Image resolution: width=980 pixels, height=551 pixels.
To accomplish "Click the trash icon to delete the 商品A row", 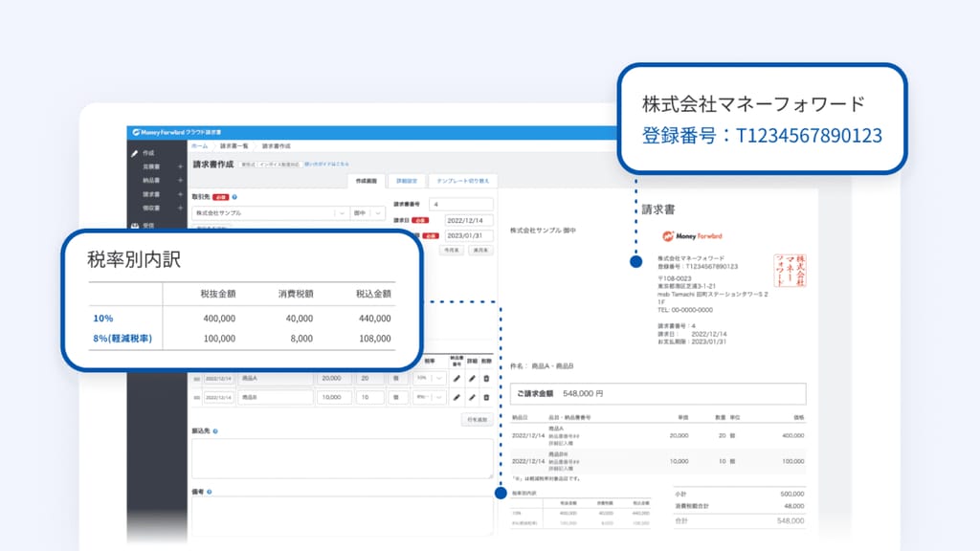I will [x=486, y=379].
